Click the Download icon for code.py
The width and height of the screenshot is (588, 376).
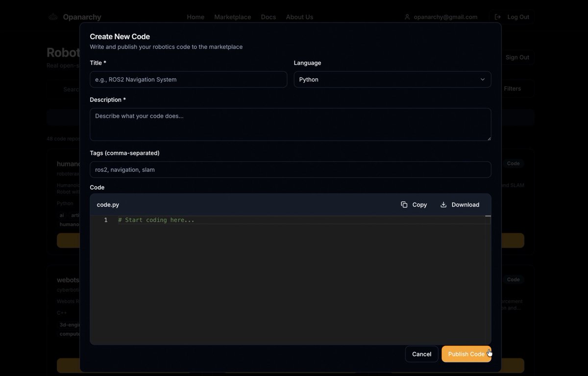tap(442, 204)
